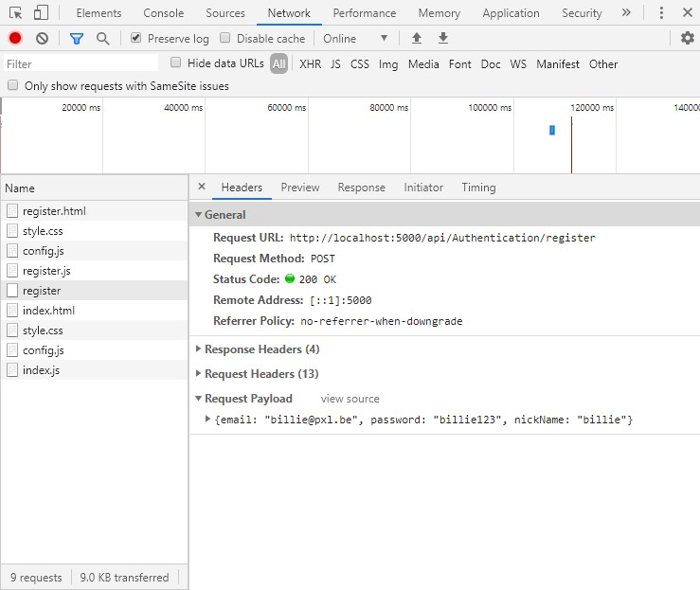Open the Online throttling dropdown
The width and height of the screenshot is (700, 590).
[x=355, y=39]
